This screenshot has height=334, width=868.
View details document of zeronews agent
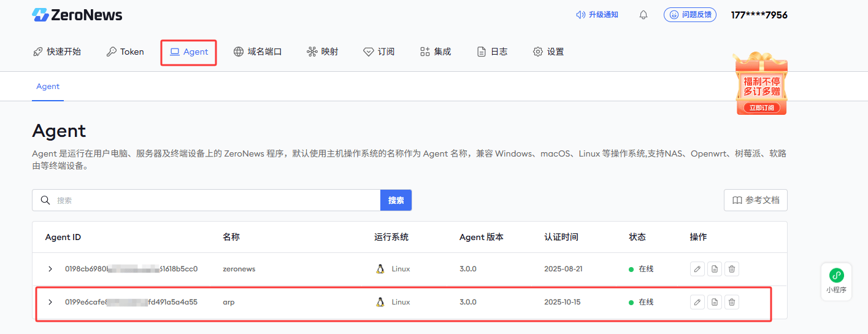point(714,269)
